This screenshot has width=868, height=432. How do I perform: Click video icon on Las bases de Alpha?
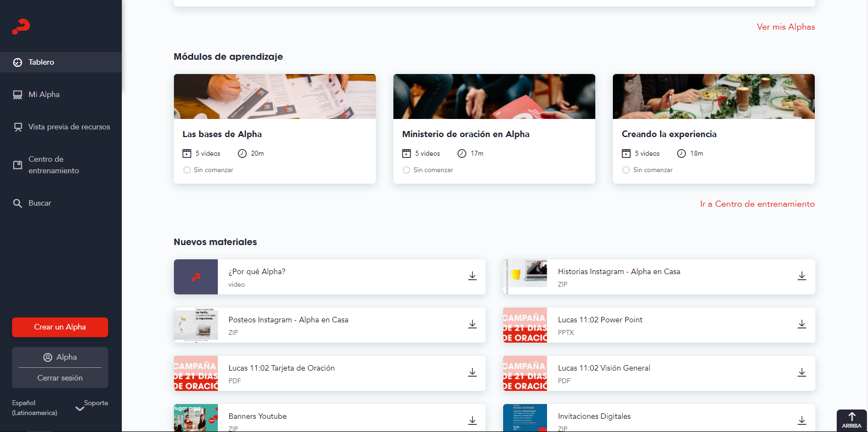(x=187, y=154)
